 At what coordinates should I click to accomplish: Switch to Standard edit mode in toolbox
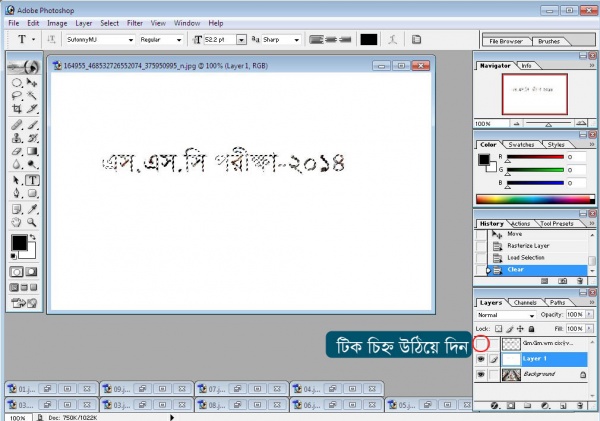click(x=16, y=272)
